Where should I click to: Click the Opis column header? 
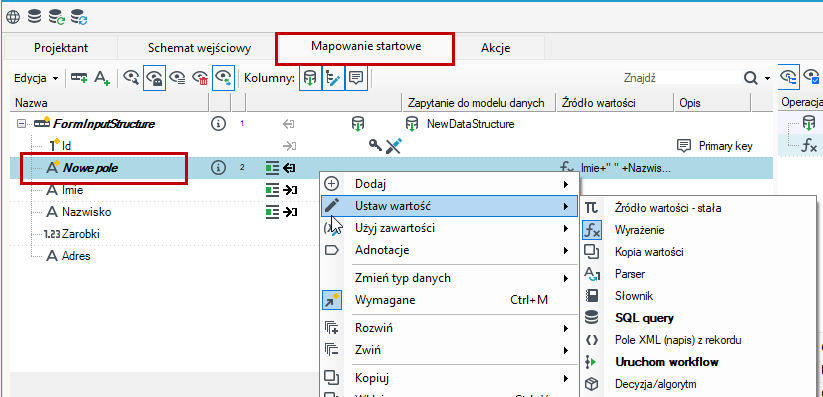[x=712, y=103]
